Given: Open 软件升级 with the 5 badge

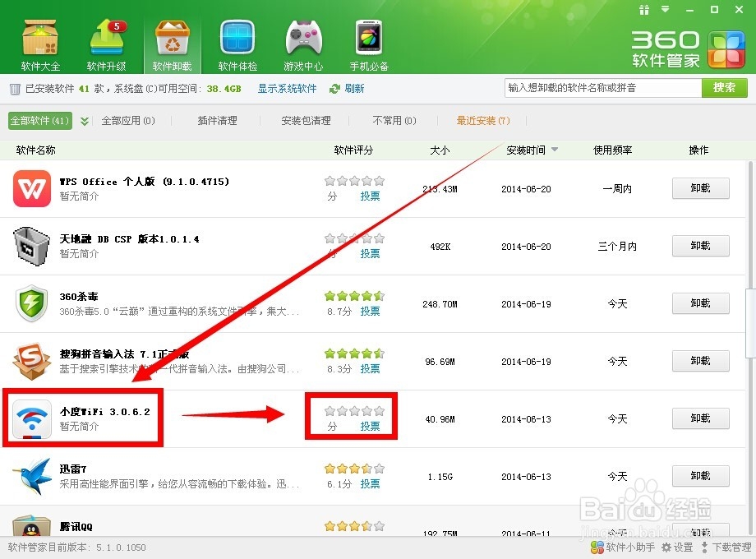Looking at the screenshot, I should pos(106,45).
